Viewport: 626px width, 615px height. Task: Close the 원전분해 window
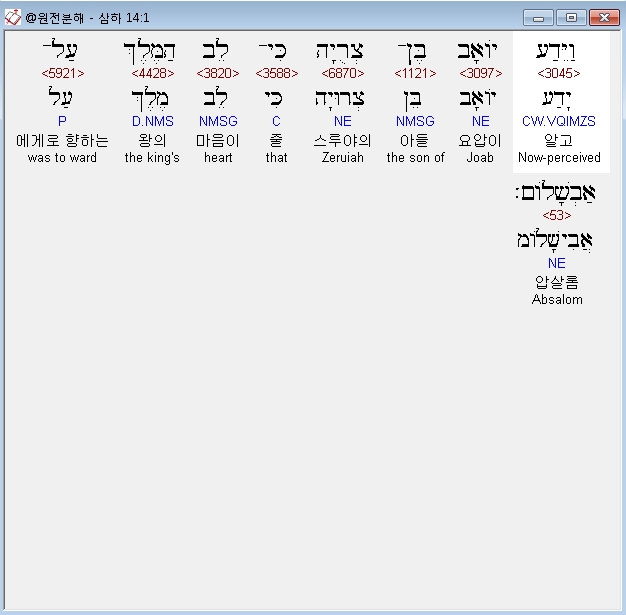[604, 18]
